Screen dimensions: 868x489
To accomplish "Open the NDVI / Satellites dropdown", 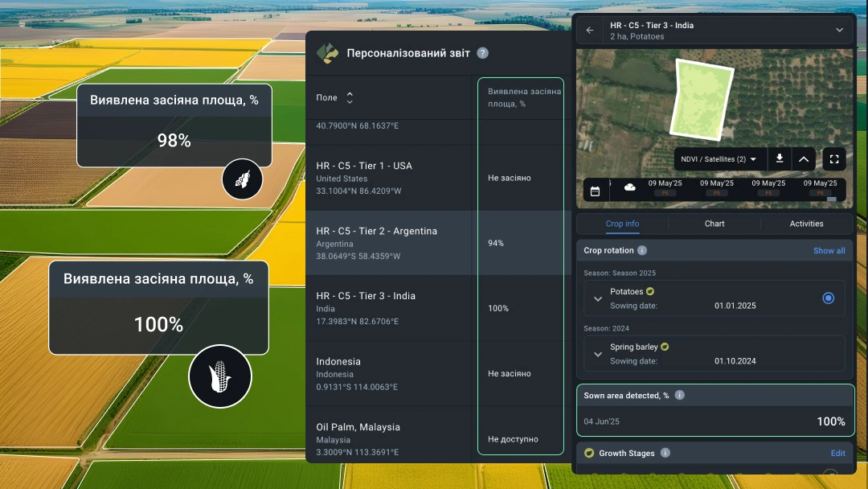I will pyautogui.click(x=719, y=159).
